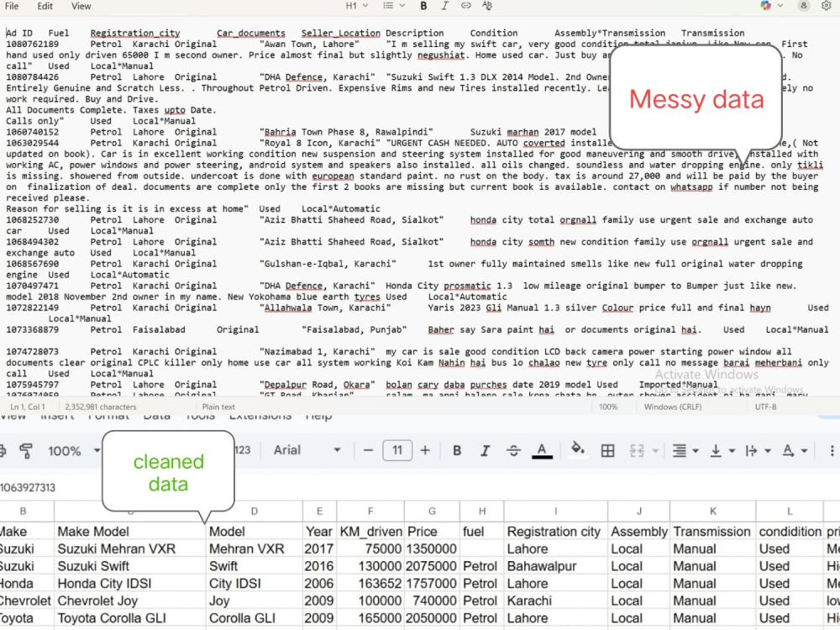Open the Edit menu in Notepad
Image resolution: width=840 pixels, height=630 pixels.
45,6
